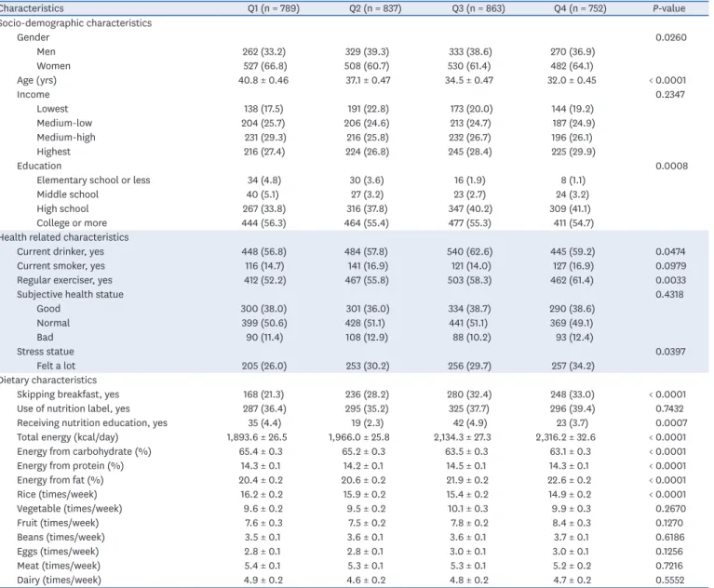Click the Good Q1 value '300 (38.0)'
Image resolution: width=714 pixels, height=588 pixels.
[263, 309]
